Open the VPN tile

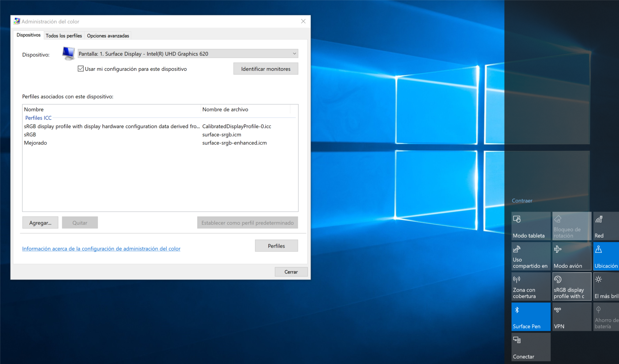point(572,317)
